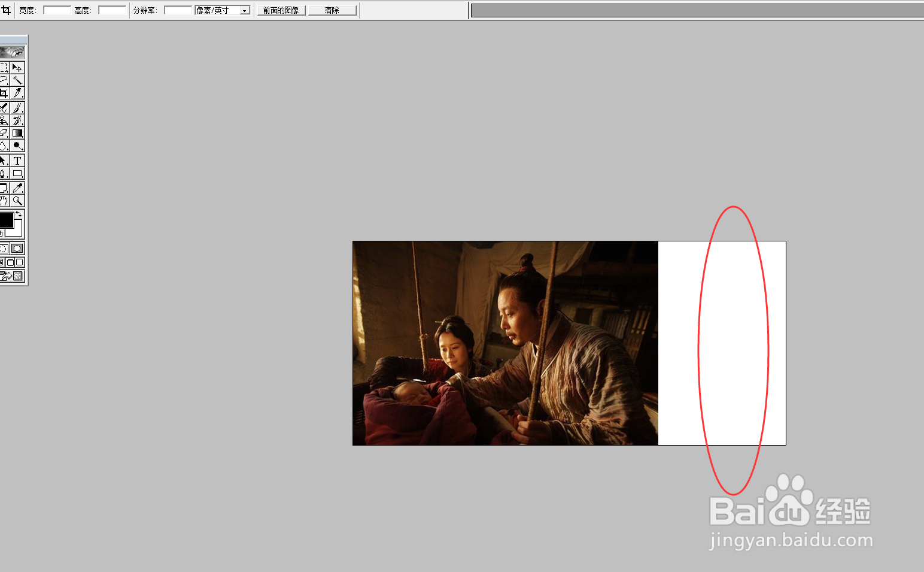The image size is (924, 572).
Task: Select the Airbrush tool
Action: click(x=4, y=108)
